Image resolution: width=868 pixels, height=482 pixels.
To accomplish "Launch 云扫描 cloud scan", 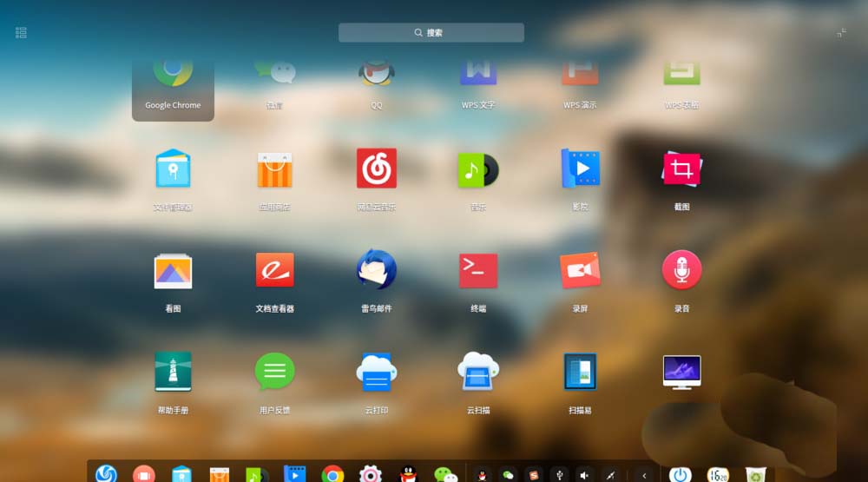I will pos(478,373).
